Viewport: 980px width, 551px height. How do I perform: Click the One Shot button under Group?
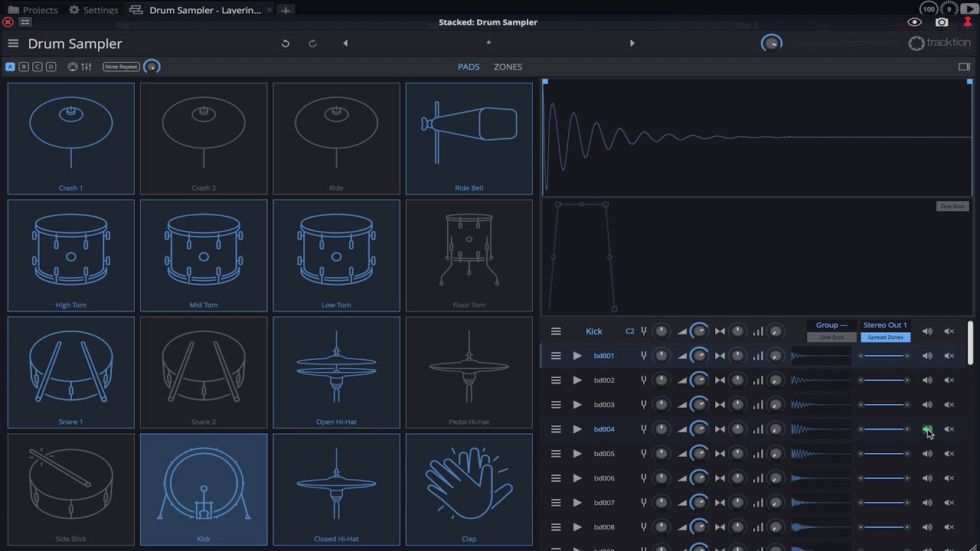pyautogui.click(x=831, y=337)
